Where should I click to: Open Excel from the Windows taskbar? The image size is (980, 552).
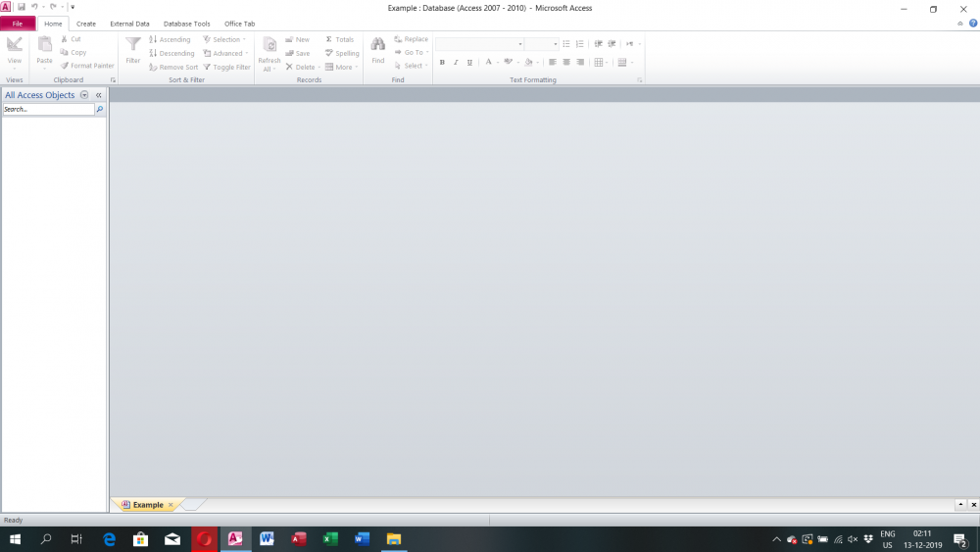pos(330,539)
